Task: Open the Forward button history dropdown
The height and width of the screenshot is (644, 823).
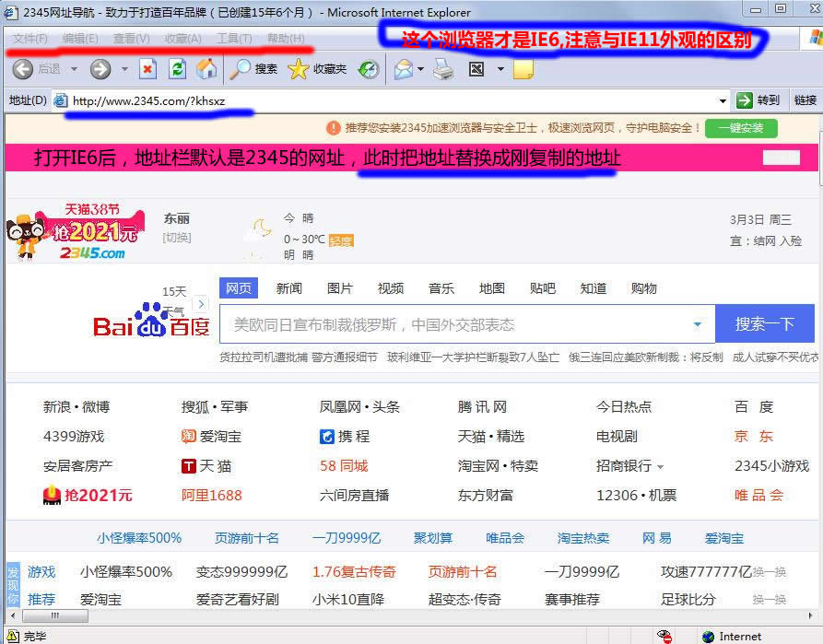Action: pos(124,69)
